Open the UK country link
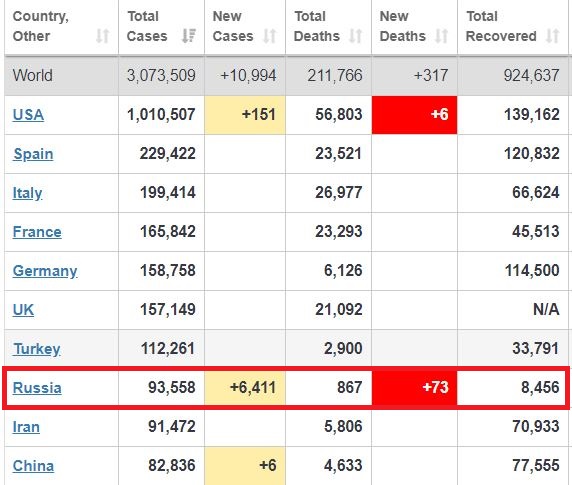The width and height of the screenshot is (572, 485). (23, 310)
